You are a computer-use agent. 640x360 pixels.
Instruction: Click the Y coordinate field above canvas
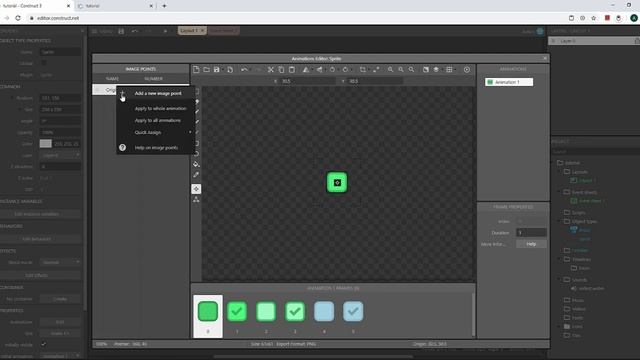[x=375, y=81]
